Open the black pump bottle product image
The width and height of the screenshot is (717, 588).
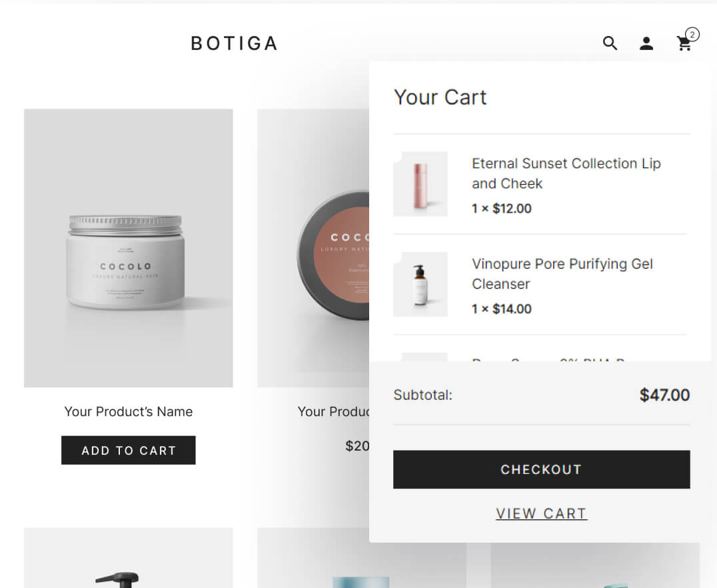pos(129,558)
